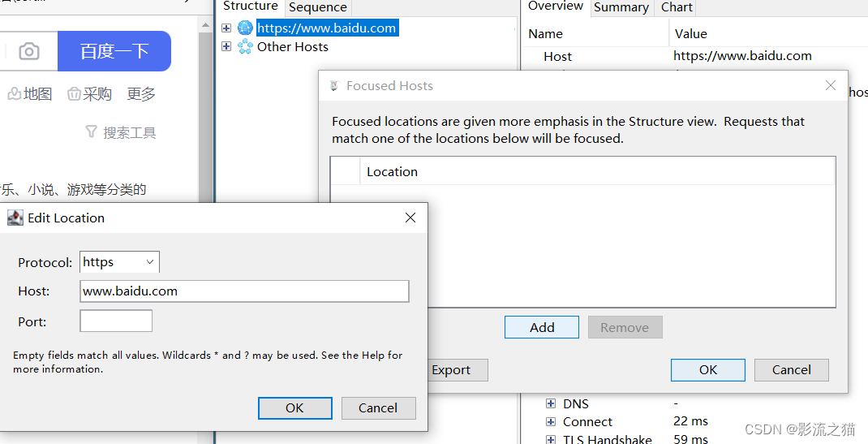Image resolution: width=868 pixels, height=444 pixels.
Task: Click the camera image search icon
Action: pos(28,51)
